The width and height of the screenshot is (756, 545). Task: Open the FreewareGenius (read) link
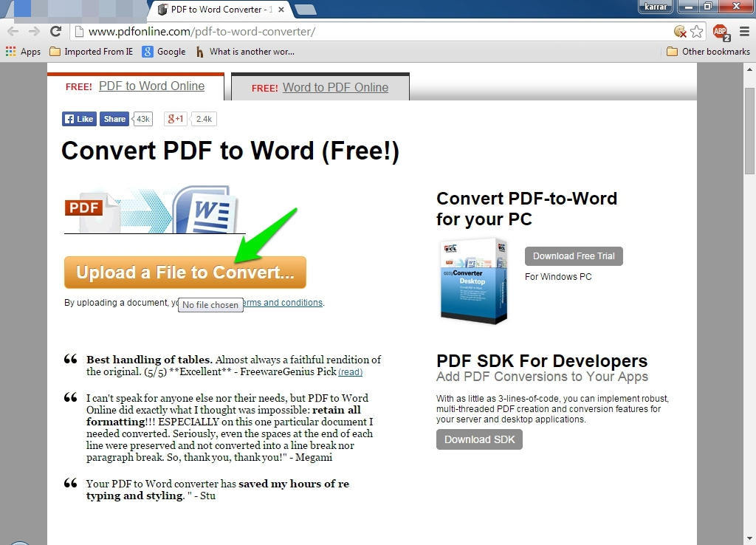click(350, 372)
